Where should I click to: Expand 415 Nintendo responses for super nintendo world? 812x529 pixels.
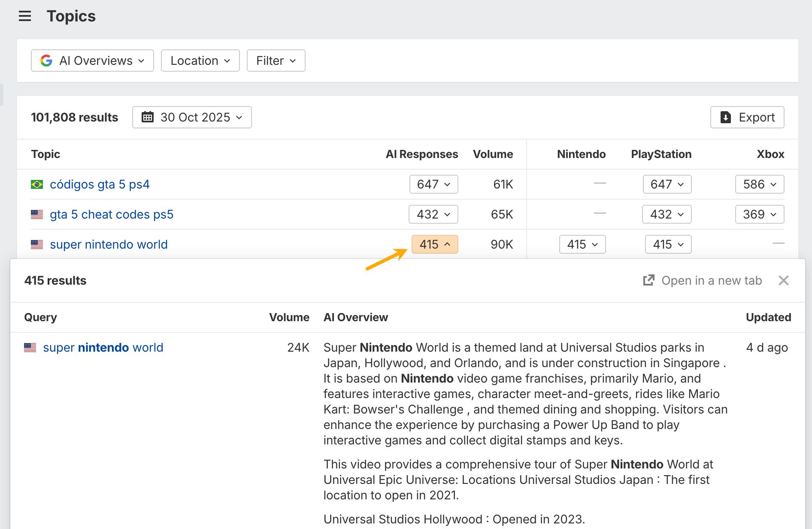click(x=582, y=244)
